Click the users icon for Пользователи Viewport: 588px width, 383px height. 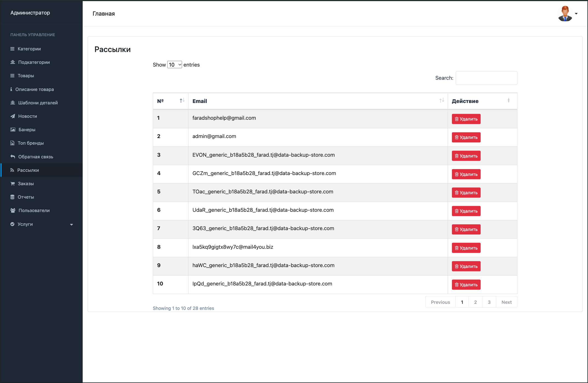tap(13, 210)
